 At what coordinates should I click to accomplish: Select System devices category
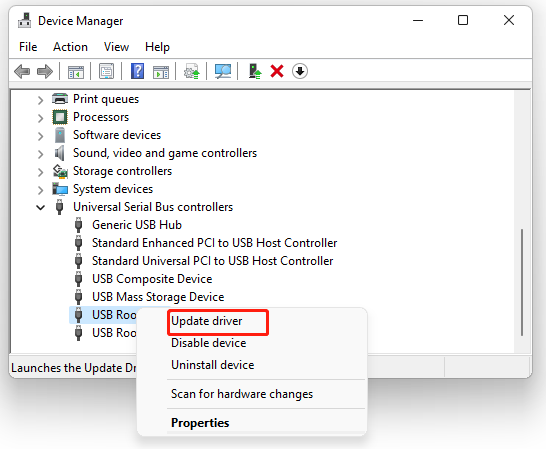coord(113,189)
